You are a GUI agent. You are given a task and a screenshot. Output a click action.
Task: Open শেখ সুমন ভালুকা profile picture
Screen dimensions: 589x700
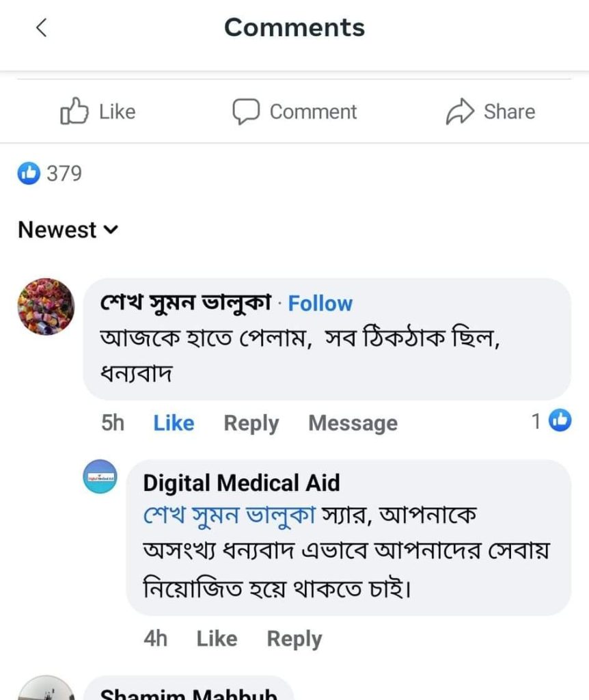46,306
